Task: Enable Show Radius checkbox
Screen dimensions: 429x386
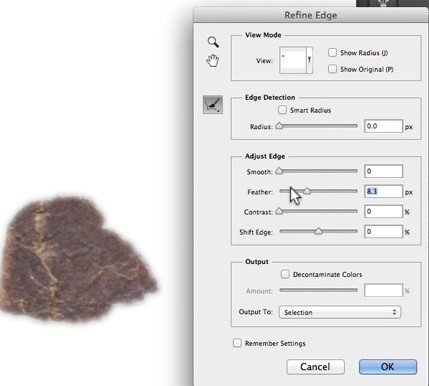Action: [x=332, y=53]
